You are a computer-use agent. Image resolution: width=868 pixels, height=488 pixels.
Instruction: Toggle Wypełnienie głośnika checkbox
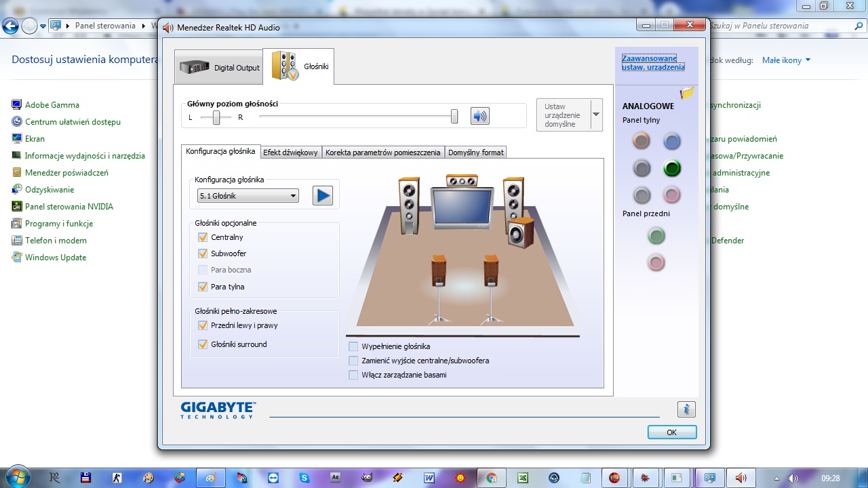pos(353,346)
